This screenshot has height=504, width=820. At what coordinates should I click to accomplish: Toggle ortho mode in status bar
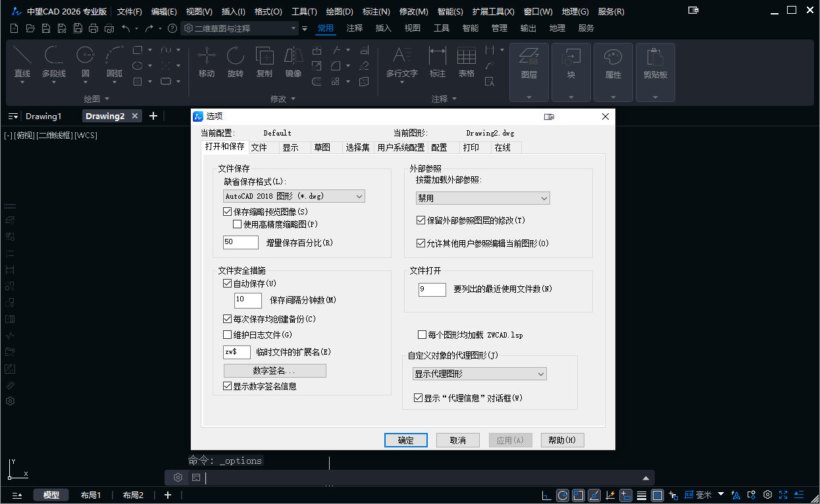coord(546,495)
